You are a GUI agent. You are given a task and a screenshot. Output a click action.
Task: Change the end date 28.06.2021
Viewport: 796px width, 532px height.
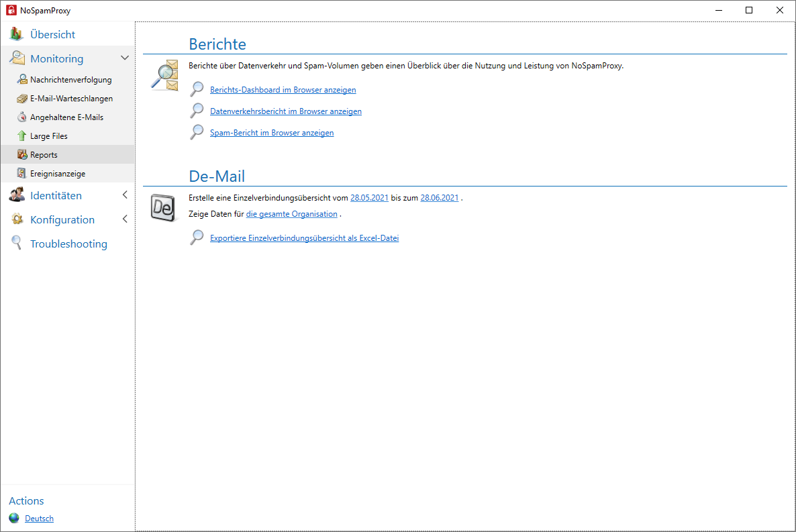click(x=439, y=198)
